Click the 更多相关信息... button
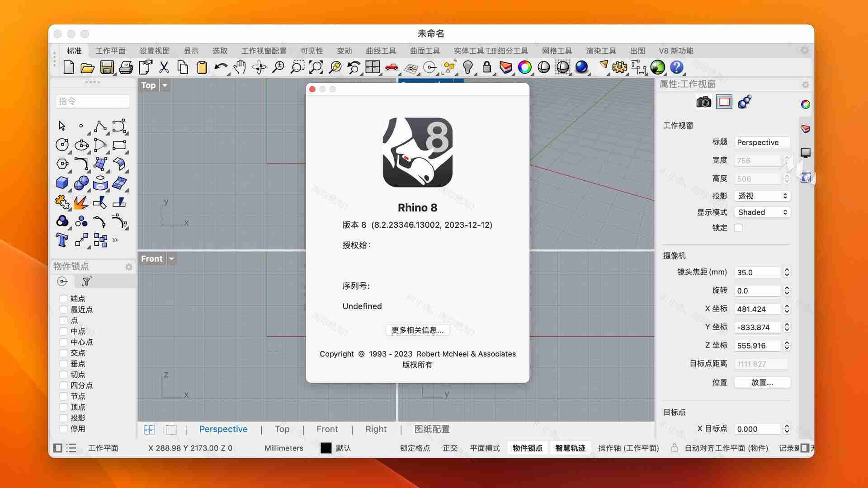Viewport: 868px width, 488px height. (x=417, y=330)
